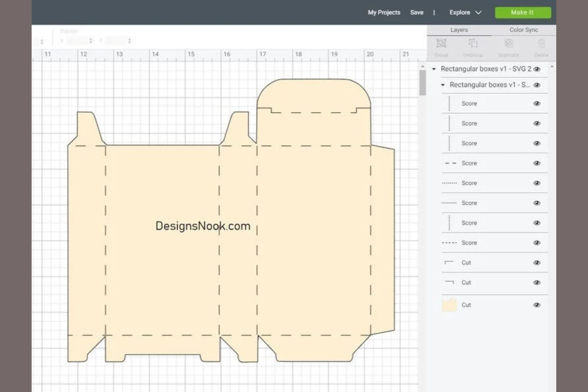Image resolution: width=588 pixels, height=392 pixels.
Task: Collapse the Rectangular boxes v1 - S... subgroup arrow
Action: click(x=443, y=85)
